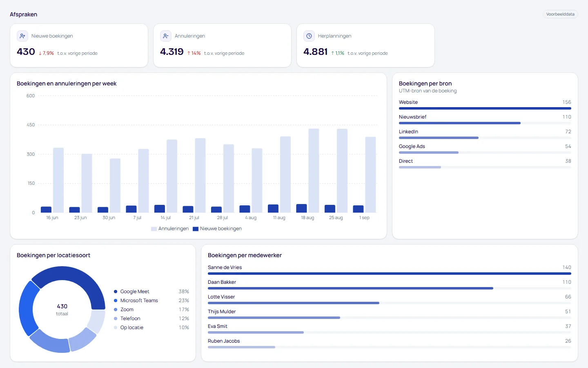Screen dimensions: 588x368
Task: Toggle the Nieuwe boekingen legend entry
Action: pos(217,229)
